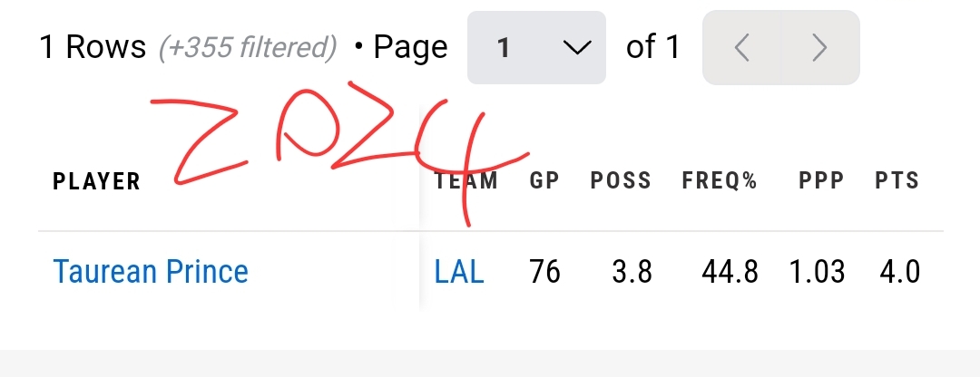Sort by FREQ% column header
This screenshot has width=980, height=377.
click(720, 181)
